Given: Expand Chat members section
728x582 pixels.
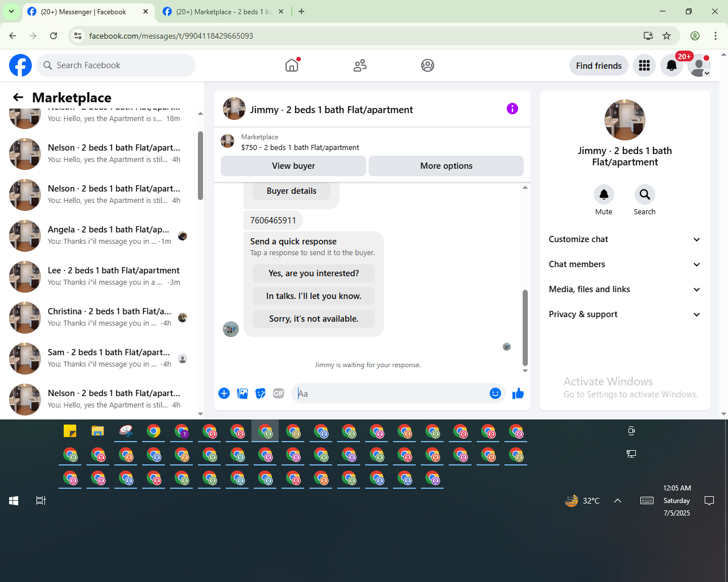Looking at the screenshot, I should [x=625, y=264].
